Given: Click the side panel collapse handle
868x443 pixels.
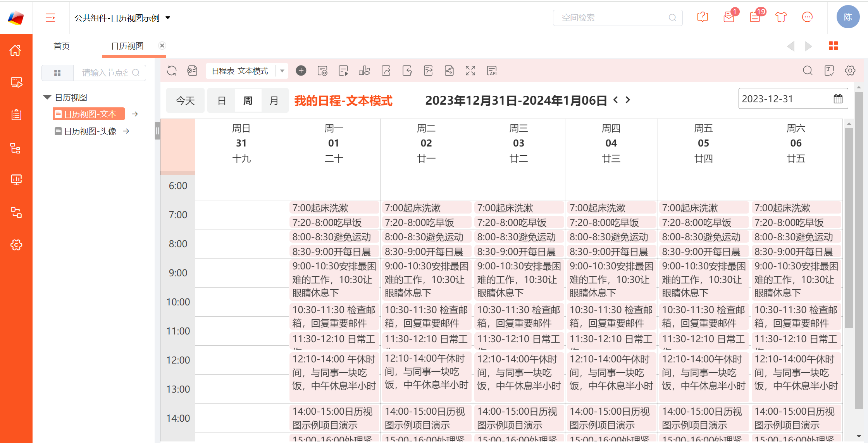Looking at the screenshot, I should (x=157, y=131).
